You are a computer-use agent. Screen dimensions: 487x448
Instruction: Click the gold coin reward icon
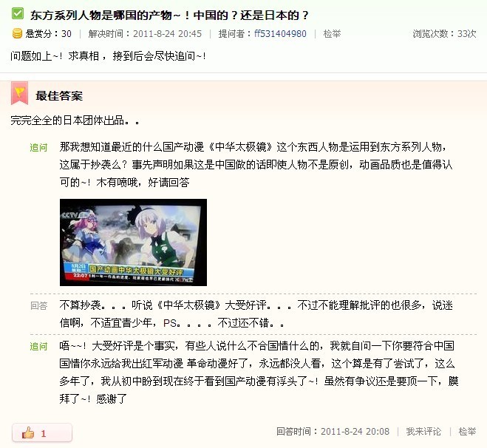(17, 33)
